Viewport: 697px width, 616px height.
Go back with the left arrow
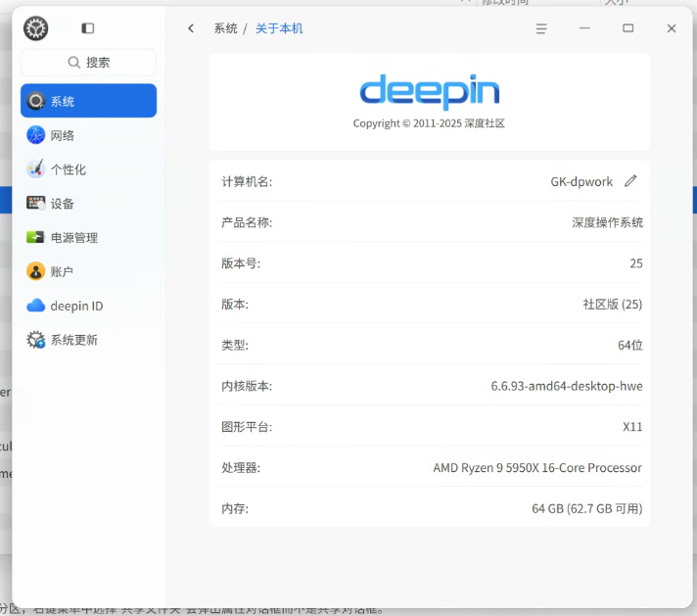click(x=191, y=28)
